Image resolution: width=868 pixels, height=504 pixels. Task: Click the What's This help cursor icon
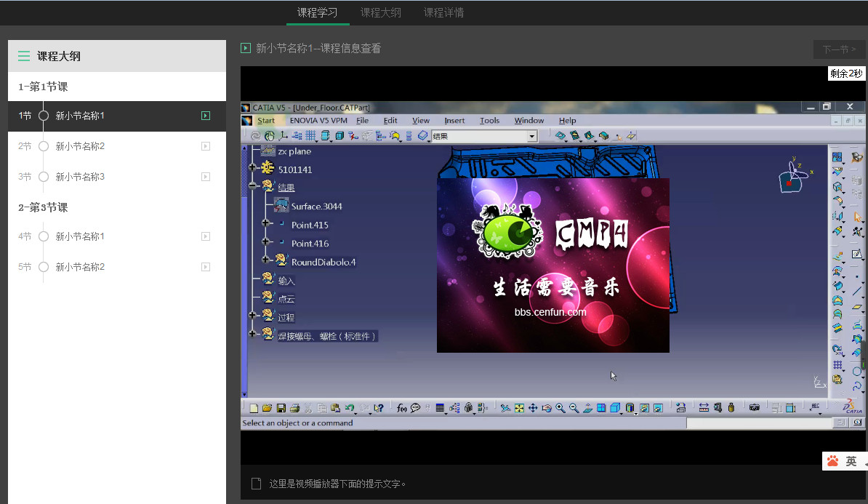[379, 408]
